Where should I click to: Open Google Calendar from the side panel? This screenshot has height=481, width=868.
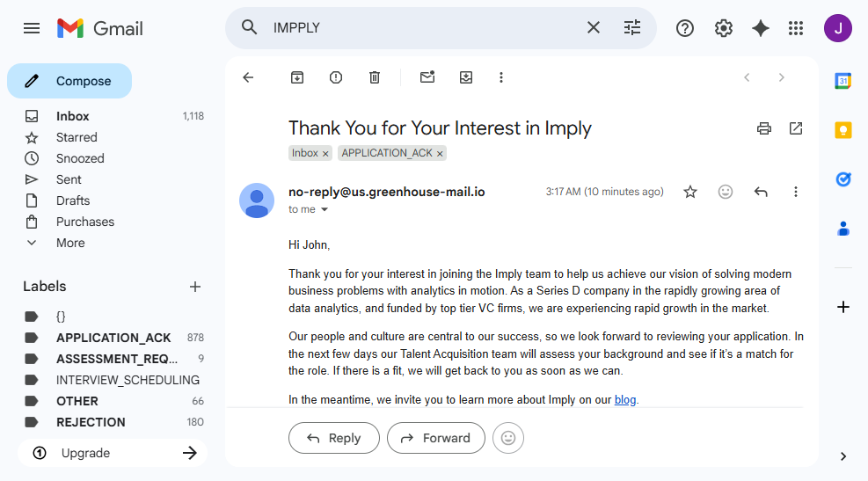[843, 81]
